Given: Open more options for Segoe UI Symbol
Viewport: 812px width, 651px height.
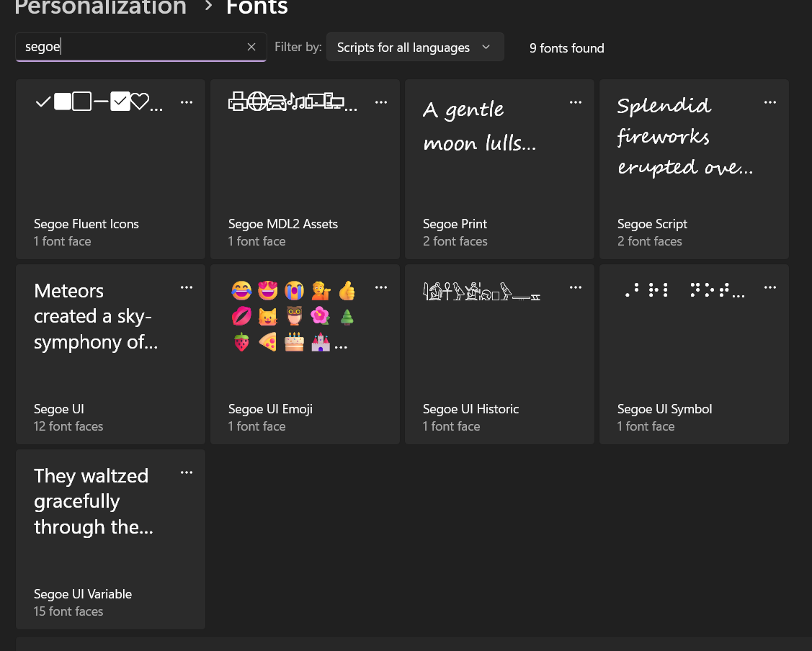Looking at the screenshot, I should 770,288.
